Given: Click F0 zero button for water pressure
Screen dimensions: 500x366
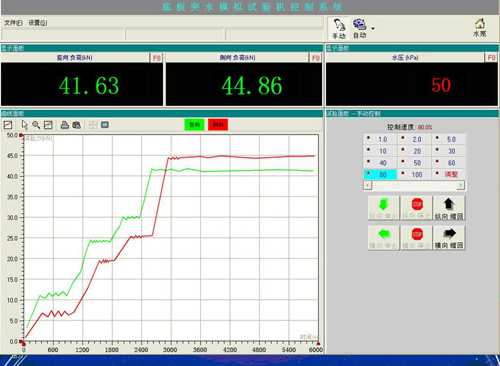Looking at the screenshot, I should point(491,58).
